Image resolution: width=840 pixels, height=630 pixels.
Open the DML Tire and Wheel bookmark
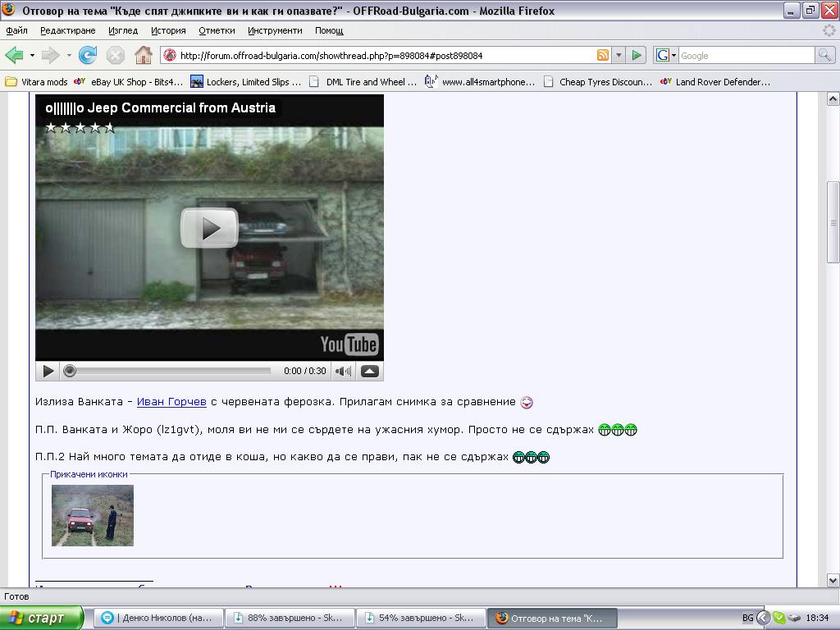pos(363,82)
